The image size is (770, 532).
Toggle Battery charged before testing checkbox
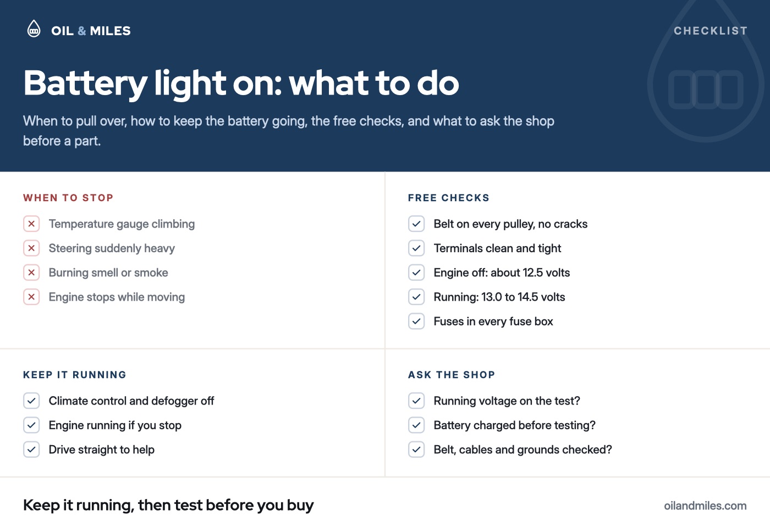click(x=416, y=425)
